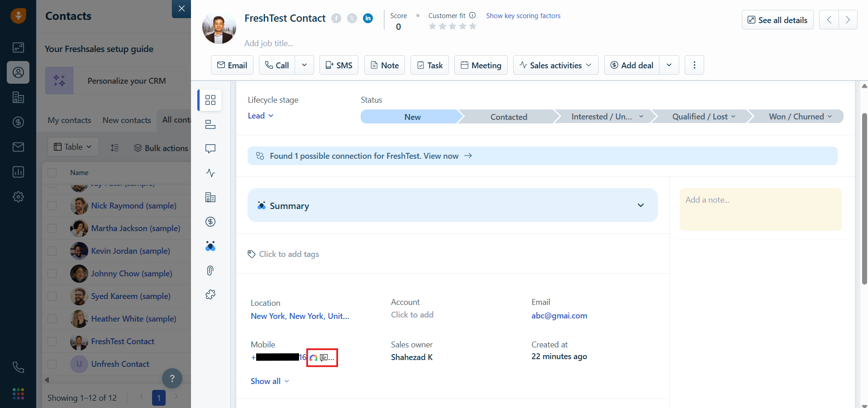Open the conversations chat icon in contact panel

[x=210, y=149]
